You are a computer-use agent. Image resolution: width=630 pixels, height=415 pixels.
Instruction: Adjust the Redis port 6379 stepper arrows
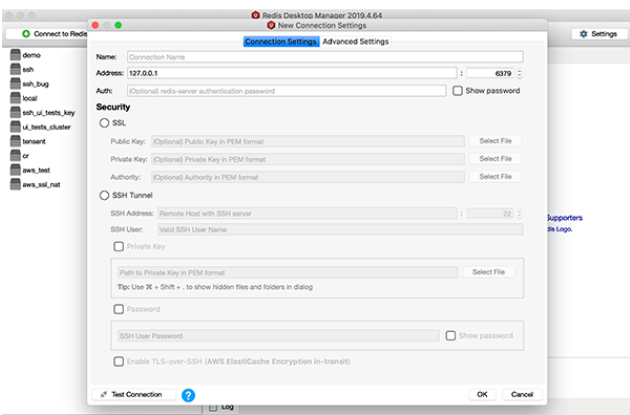(520, 73)
